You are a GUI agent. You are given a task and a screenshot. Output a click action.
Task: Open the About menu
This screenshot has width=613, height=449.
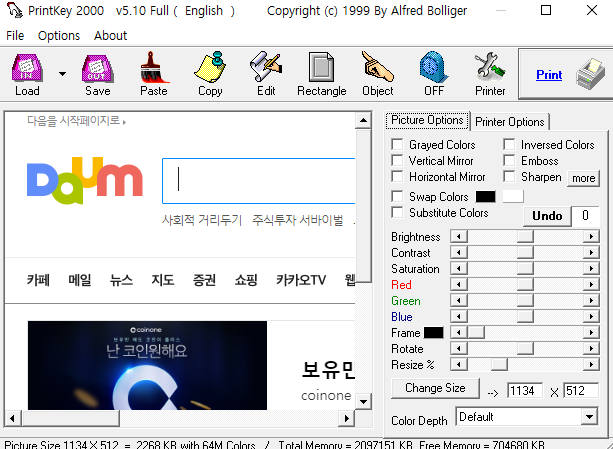(x=110, y=36)
